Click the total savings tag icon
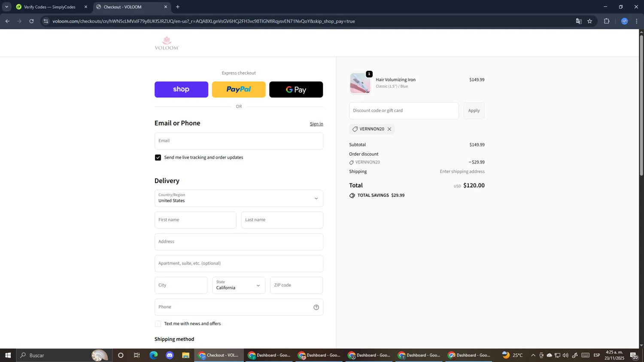644x362 pixels. (x=352, y=196)
